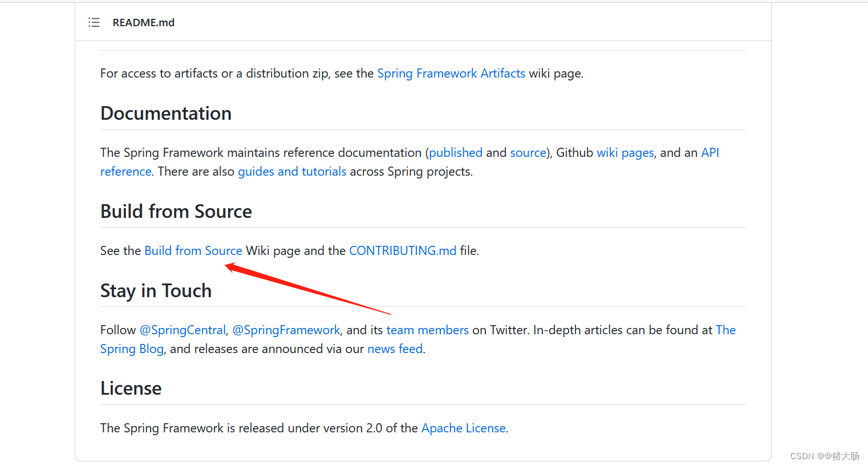Viewport: 868px width, 466px height.
Task: Click the License heading
Action: click(131, 388)
